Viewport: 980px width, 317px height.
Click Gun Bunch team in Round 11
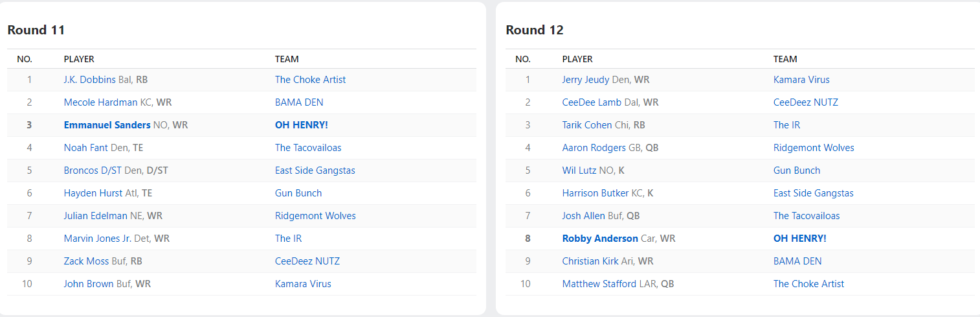[x=298, y=193]
